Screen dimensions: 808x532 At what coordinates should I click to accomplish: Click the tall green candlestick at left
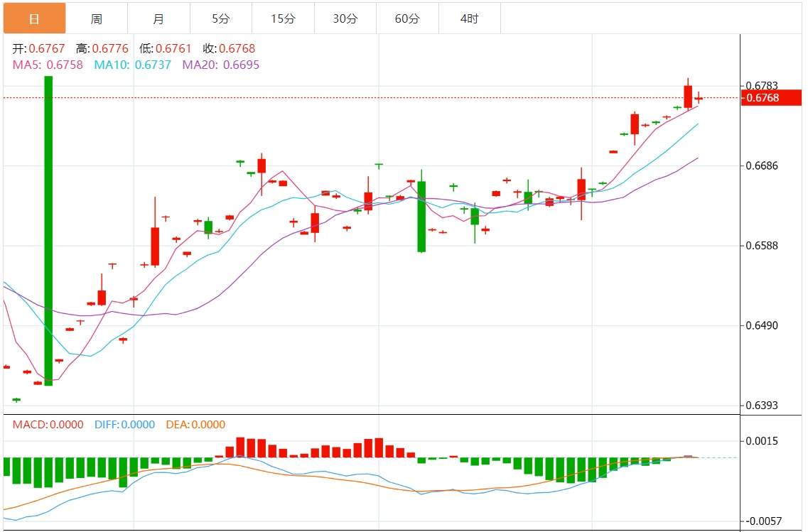pyautogui.click(x=48, y=231)
